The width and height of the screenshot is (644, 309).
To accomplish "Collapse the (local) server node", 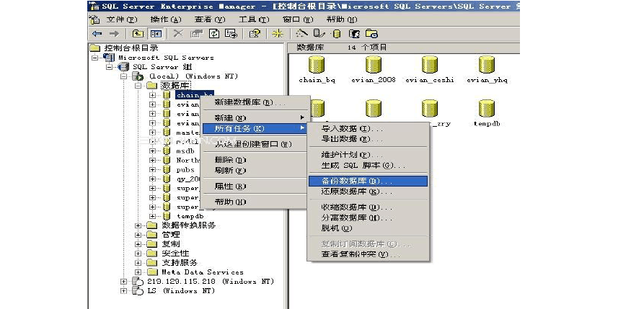I will 123,76.
